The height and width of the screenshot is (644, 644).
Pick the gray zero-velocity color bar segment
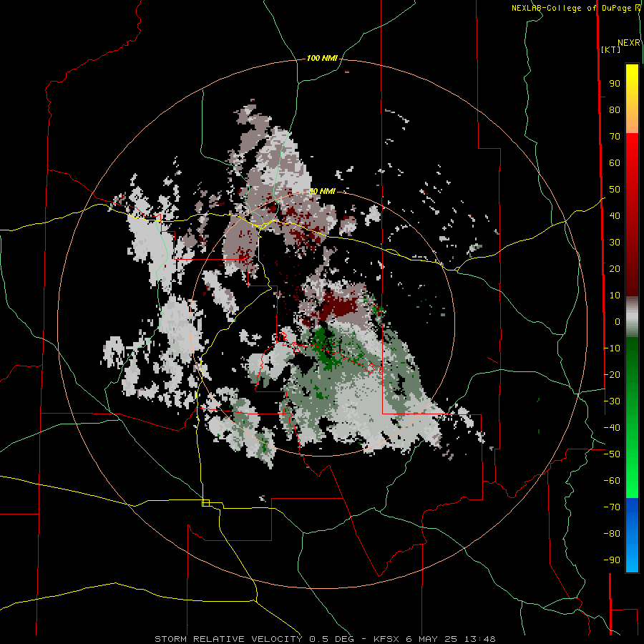tap(632, 317)
